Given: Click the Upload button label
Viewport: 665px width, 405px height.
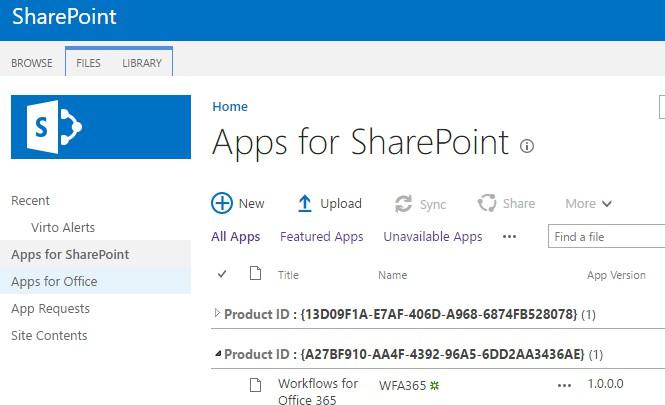Looking at the screenshot, I should point(341,204).
